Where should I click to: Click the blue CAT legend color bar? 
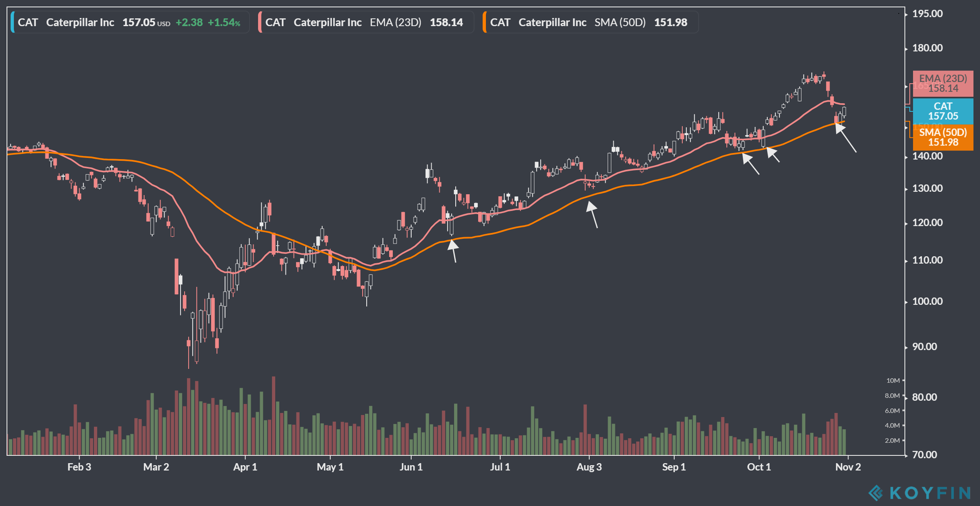click(x=13, y=22)
